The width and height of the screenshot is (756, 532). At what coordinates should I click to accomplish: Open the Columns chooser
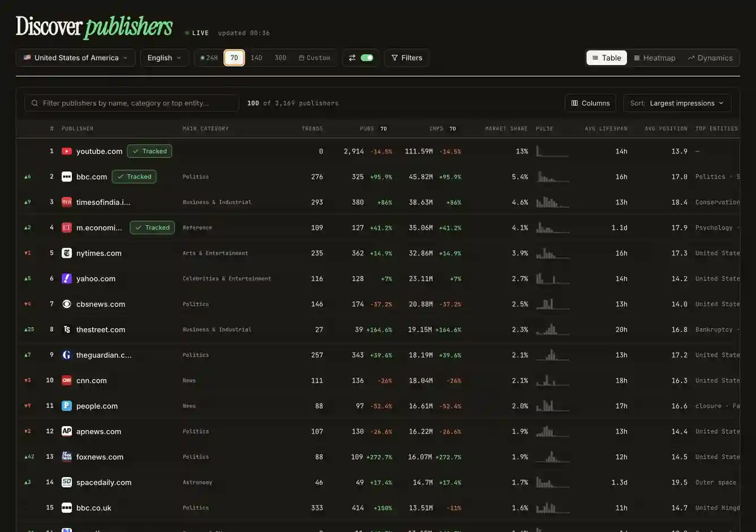(x=591, y=103)
